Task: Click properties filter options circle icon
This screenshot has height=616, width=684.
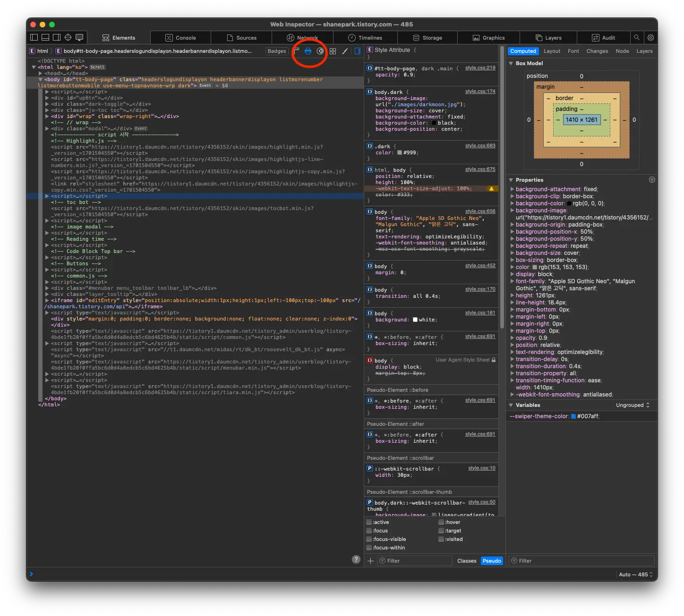Action: [x=652, y=180]
